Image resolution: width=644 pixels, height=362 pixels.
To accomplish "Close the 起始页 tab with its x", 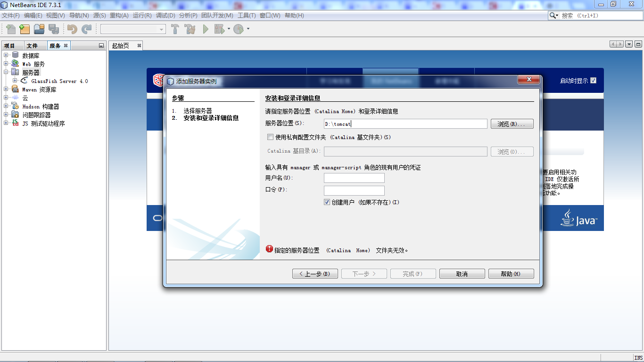I will (x=139, y=45).
